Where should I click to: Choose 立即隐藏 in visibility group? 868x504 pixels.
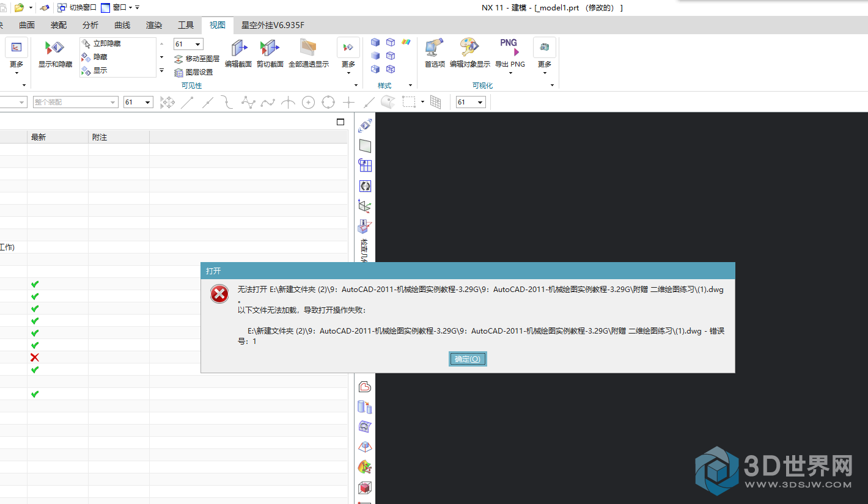tap(101, 43)
